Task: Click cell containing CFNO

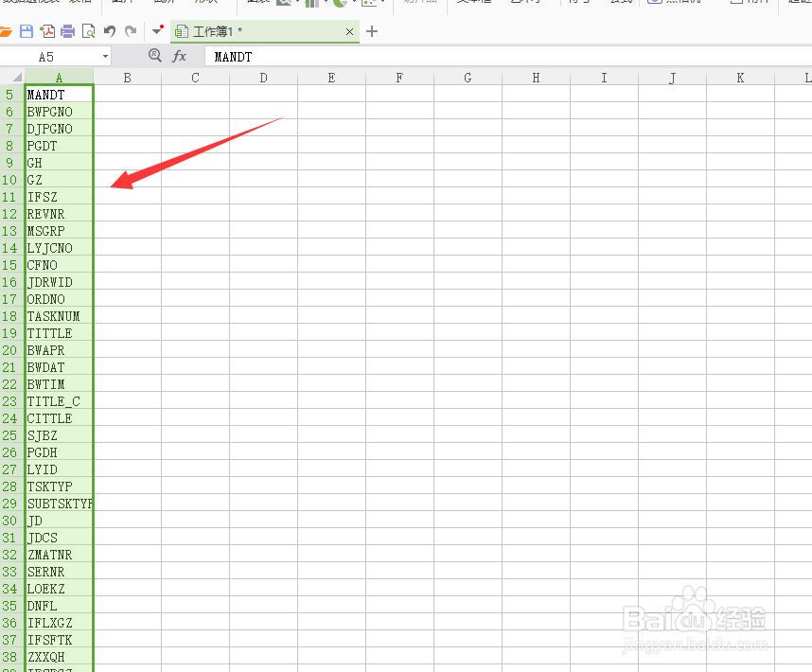Action: [59, 265]
